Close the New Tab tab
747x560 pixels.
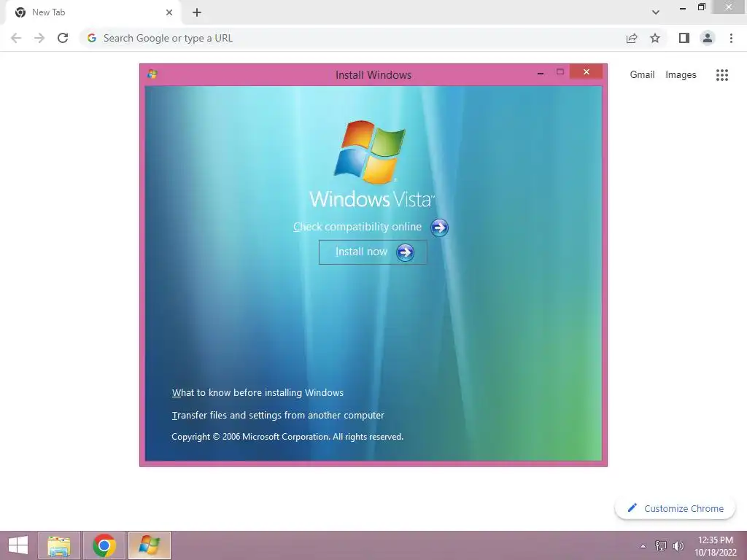(x=169, y=12)
